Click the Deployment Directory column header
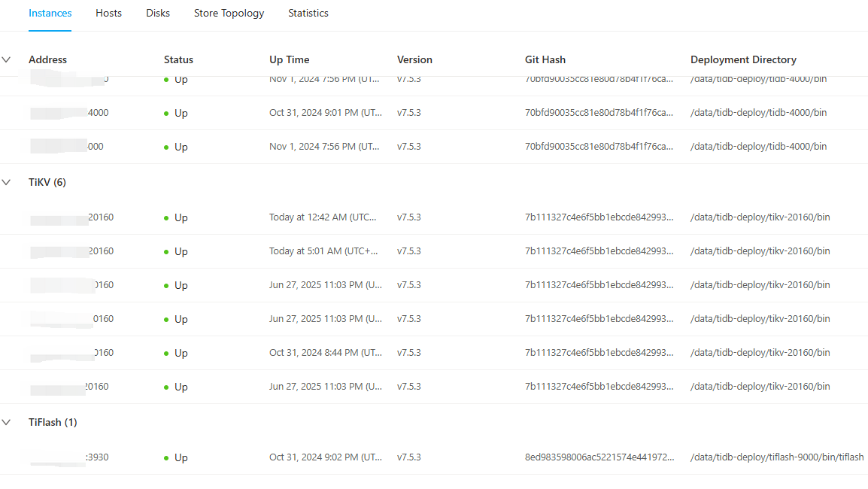This screenshot has height=489, width=868. point(743,59)
